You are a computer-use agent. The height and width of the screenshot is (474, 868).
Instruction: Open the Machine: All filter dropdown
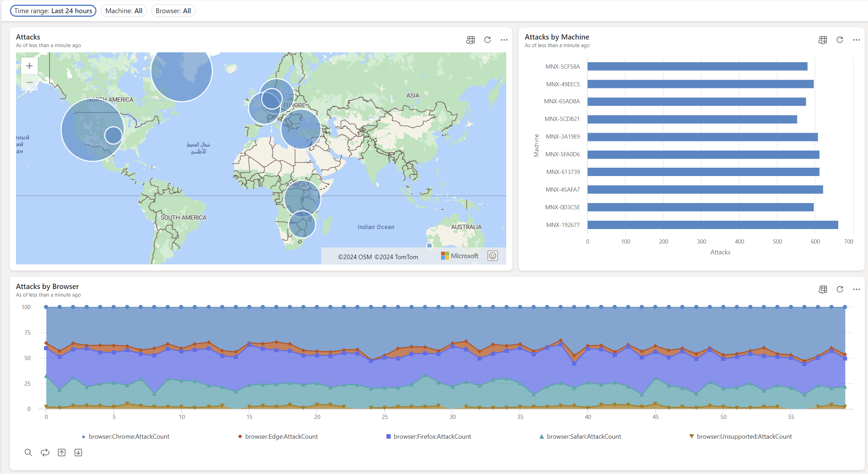point(124,10)
